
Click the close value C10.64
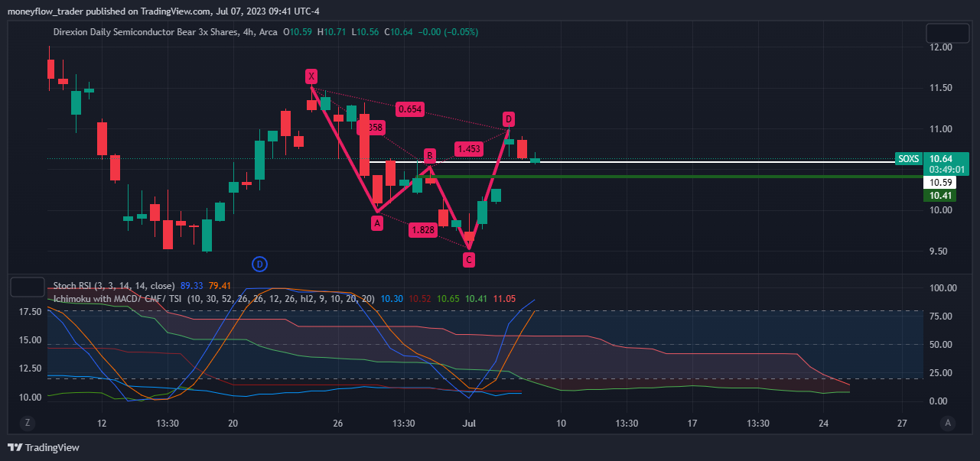point(399,32)
